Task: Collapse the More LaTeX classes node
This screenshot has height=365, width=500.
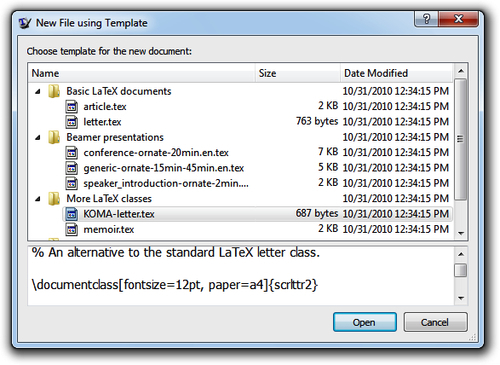Action: pos(38,199)
